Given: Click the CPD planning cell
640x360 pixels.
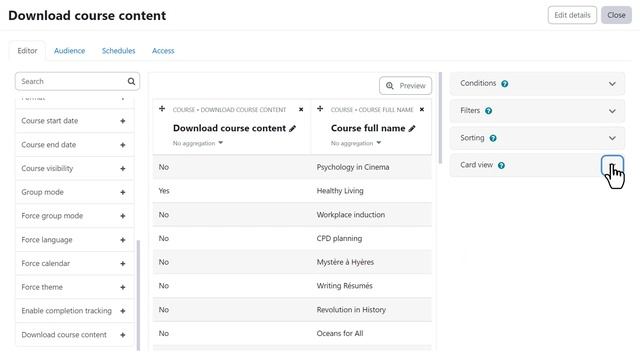Looking at the screenshot, I should [339, 238].
